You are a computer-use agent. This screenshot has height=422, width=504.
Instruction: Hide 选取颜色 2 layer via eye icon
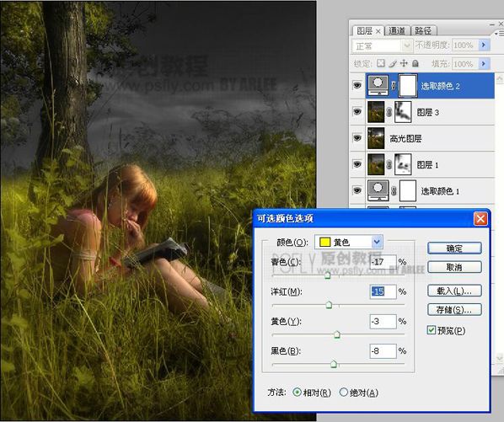[x=357, y=85]
